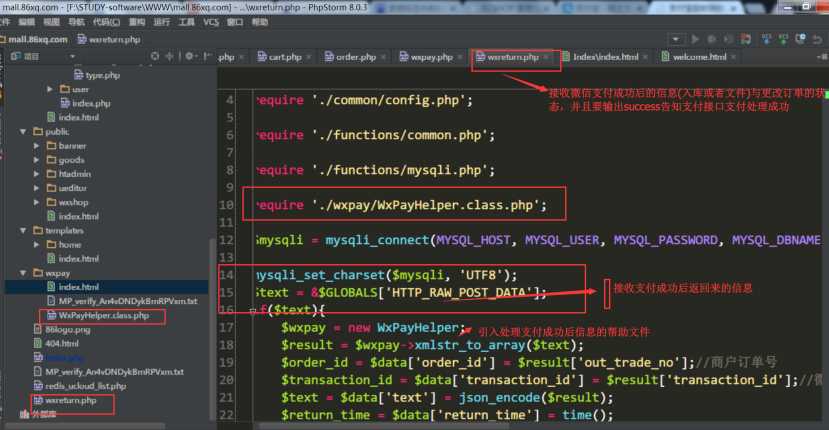Screen dimensions: 829x430
Task: Expand the goods folder
Action: [36, 160]
